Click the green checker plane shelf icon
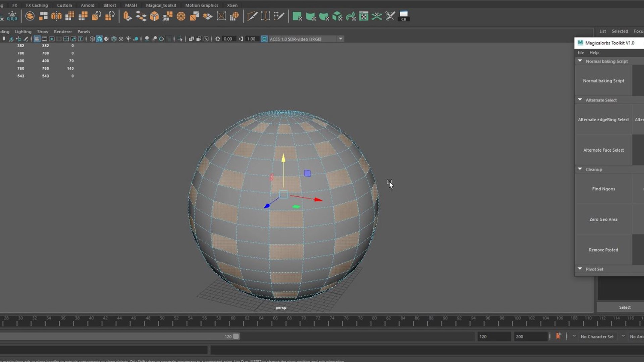The height and width of the screenshot is (362, 644). [297, 16]
